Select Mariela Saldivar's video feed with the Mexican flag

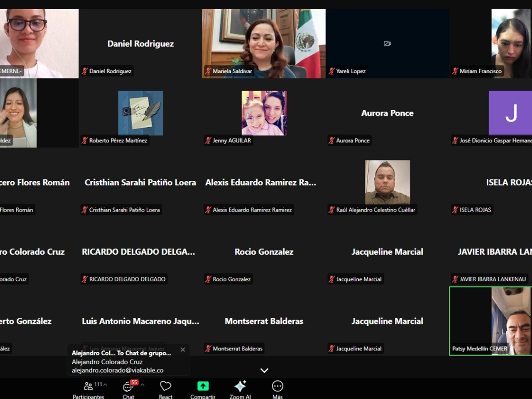coord(264,44)
